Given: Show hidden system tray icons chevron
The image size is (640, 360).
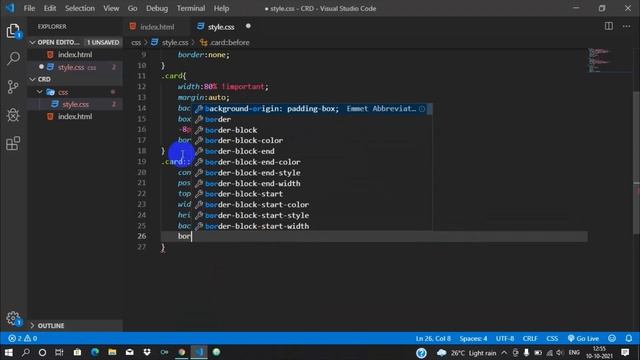Looking at the screenshot, I should click(504, 353).
